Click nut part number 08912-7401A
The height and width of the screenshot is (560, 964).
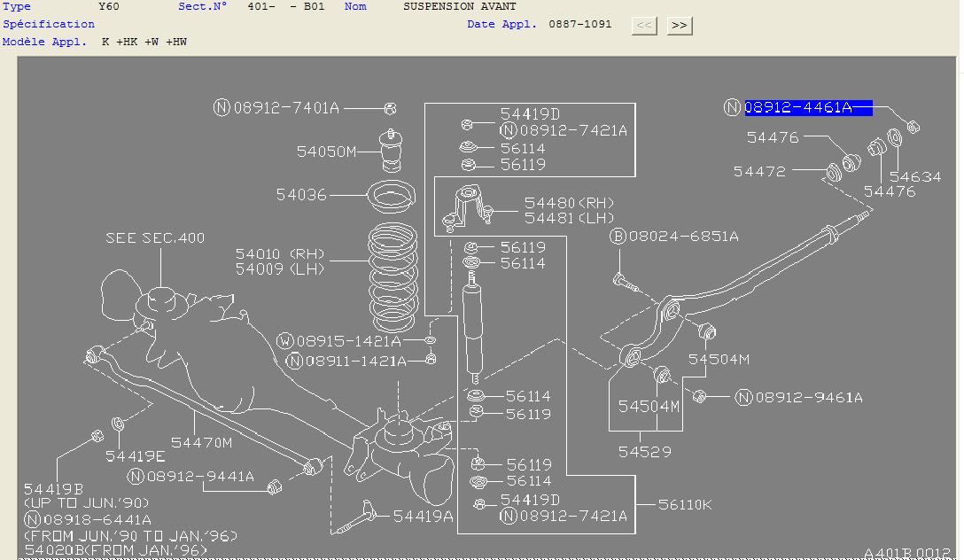[x=286, y=108]
